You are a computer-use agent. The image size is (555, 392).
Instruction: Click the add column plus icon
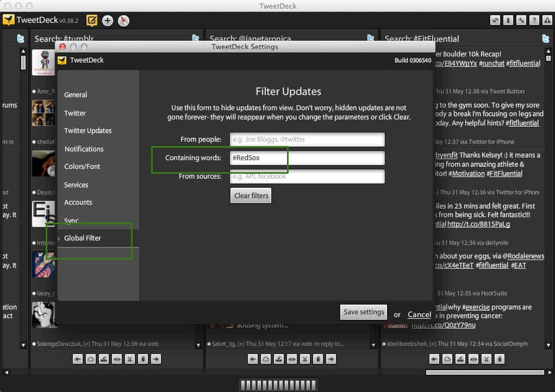tap(108, 21)
